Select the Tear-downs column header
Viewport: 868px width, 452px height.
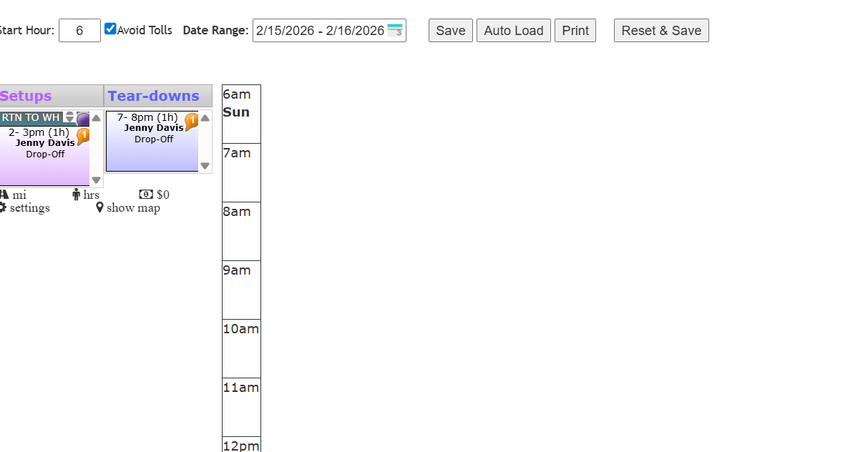point(154,96)
